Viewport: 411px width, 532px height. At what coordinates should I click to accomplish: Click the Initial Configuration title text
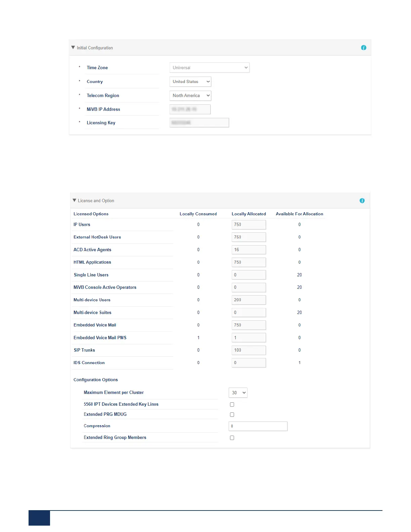pos(95,48)
